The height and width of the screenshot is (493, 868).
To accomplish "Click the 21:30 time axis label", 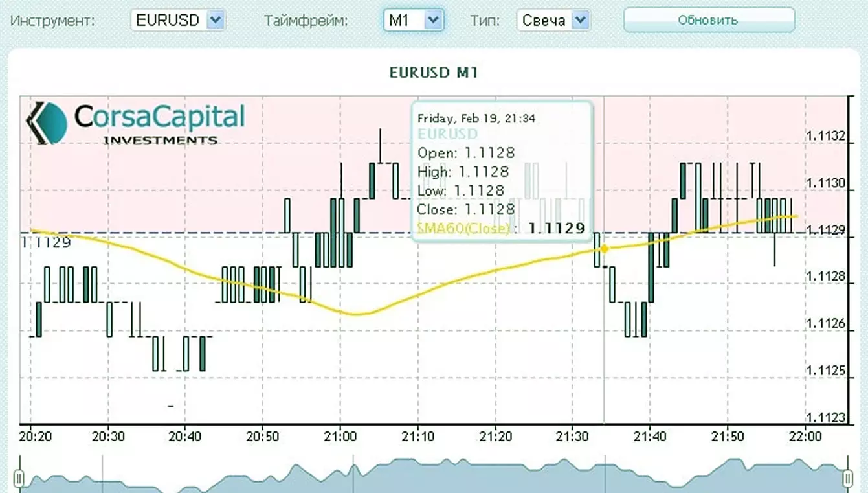I will pyautogui.click(x=573, y=437).
